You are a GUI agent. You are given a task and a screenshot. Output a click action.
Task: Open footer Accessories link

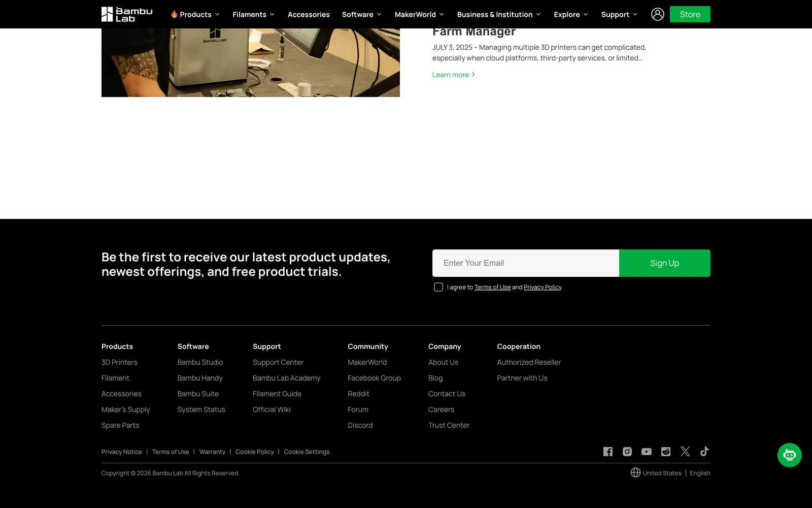(121, 394)
